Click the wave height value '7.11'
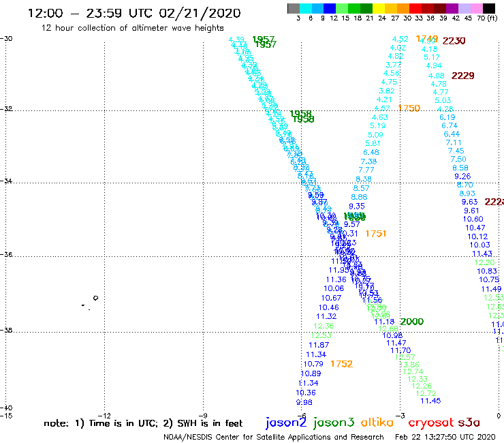 pos(454,142)
